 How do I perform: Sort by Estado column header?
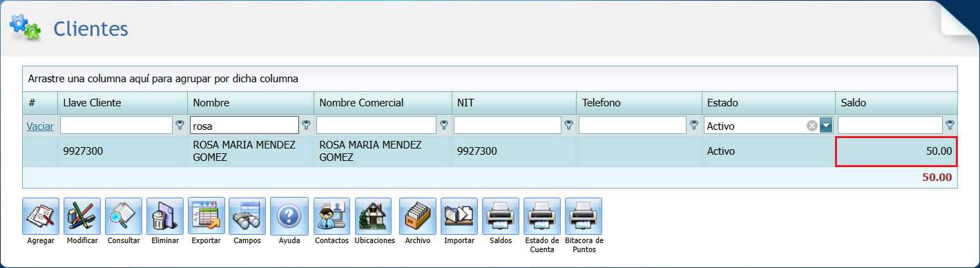click(x=769, y=103)
